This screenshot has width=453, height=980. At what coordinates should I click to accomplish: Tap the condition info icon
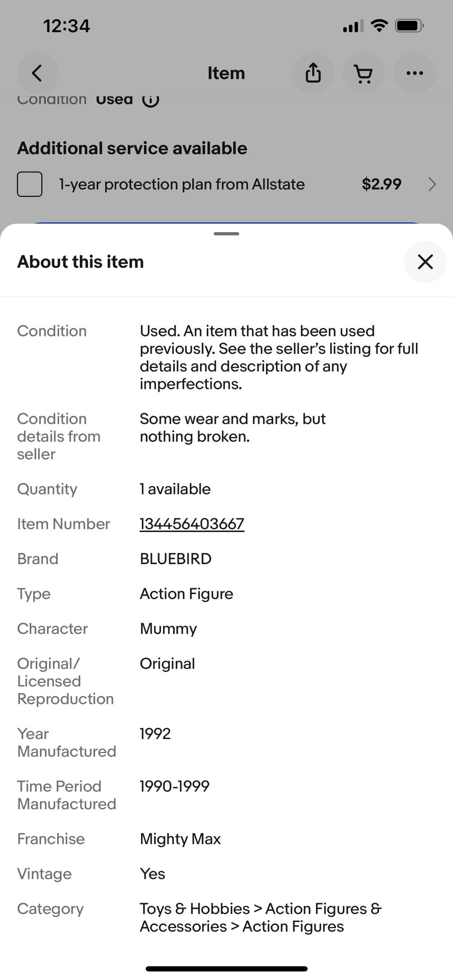click(x=150, y=100)
